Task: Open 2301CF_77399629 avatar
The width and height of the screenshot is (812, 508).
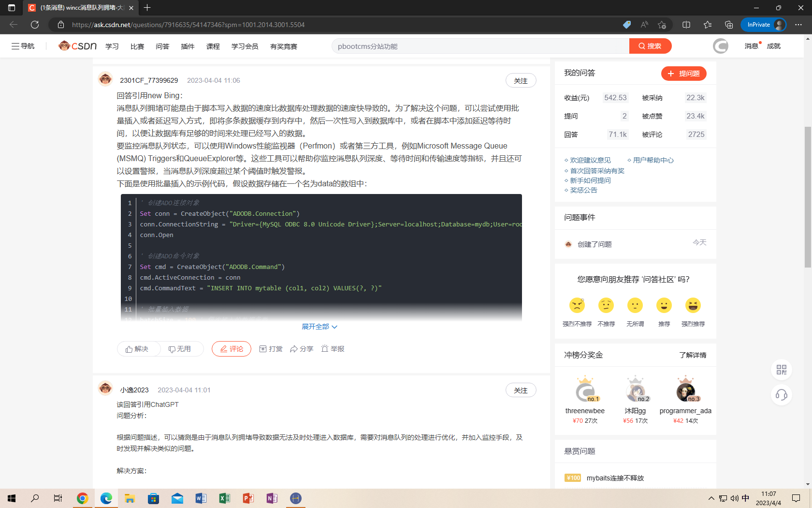Action: [105, 79]
